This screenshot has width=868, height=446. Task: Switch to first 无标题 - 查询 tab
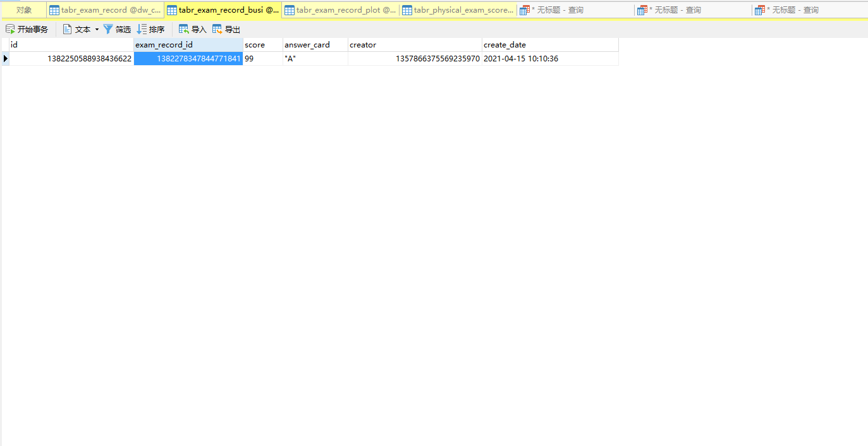click(575, 10)
